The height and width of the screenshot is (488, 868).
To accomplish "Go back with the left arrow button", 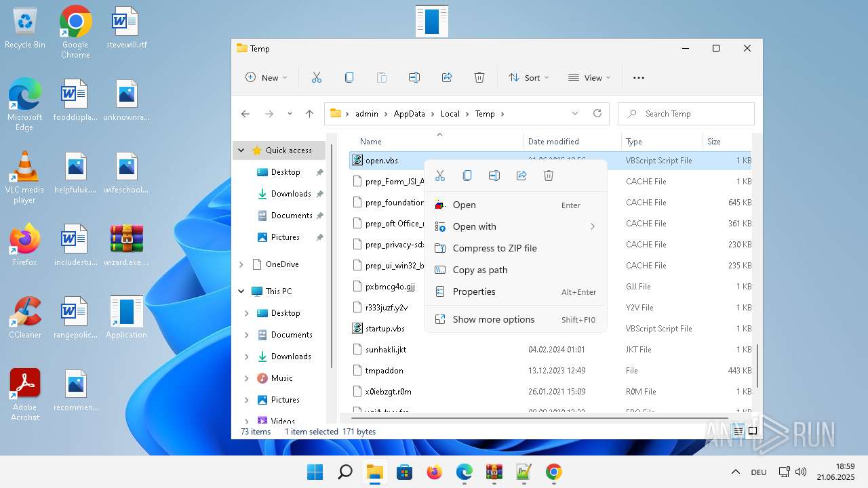I will coord(245,114).
